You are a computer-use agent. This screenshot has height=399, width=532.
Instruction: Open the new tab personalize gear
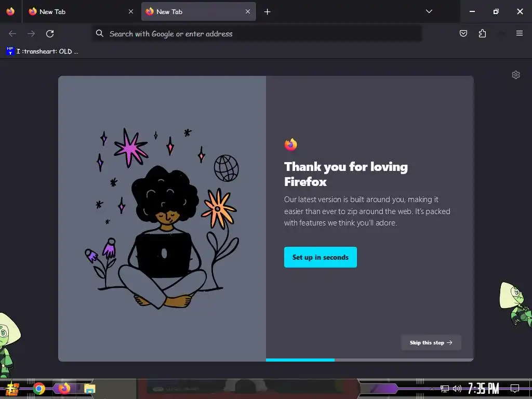click(516, 75)
